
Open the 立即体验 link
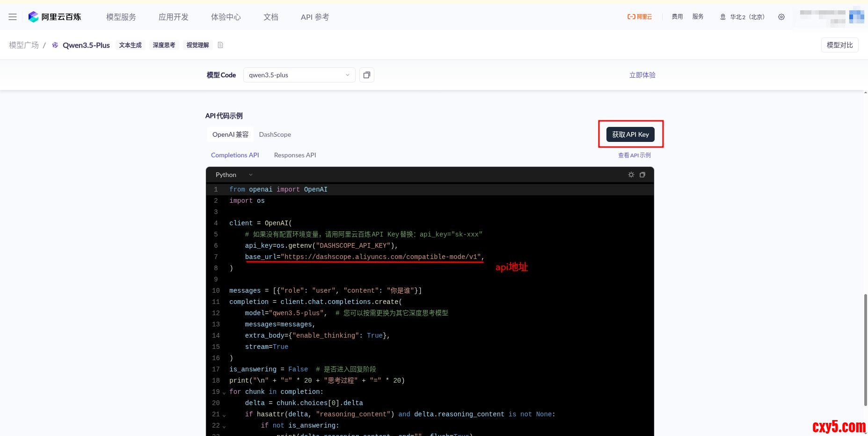point(642,75)
